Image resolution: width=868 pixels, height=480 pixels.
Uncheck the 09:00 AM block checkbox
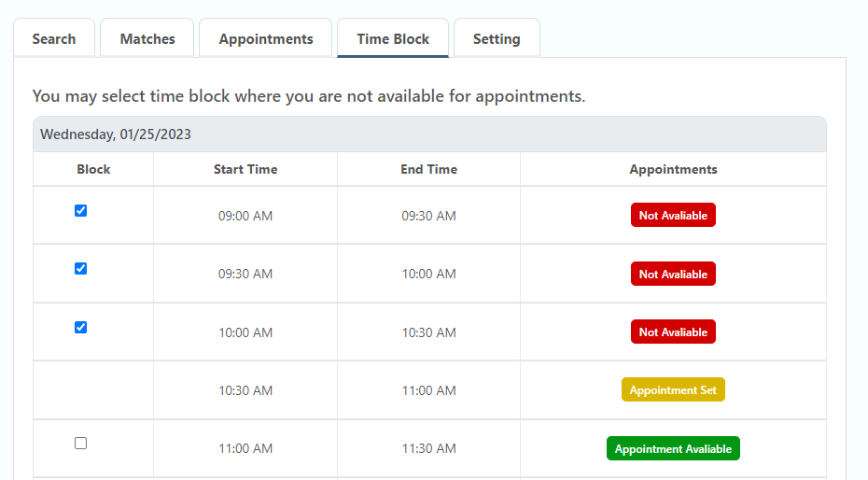click(x=80, y=211)
